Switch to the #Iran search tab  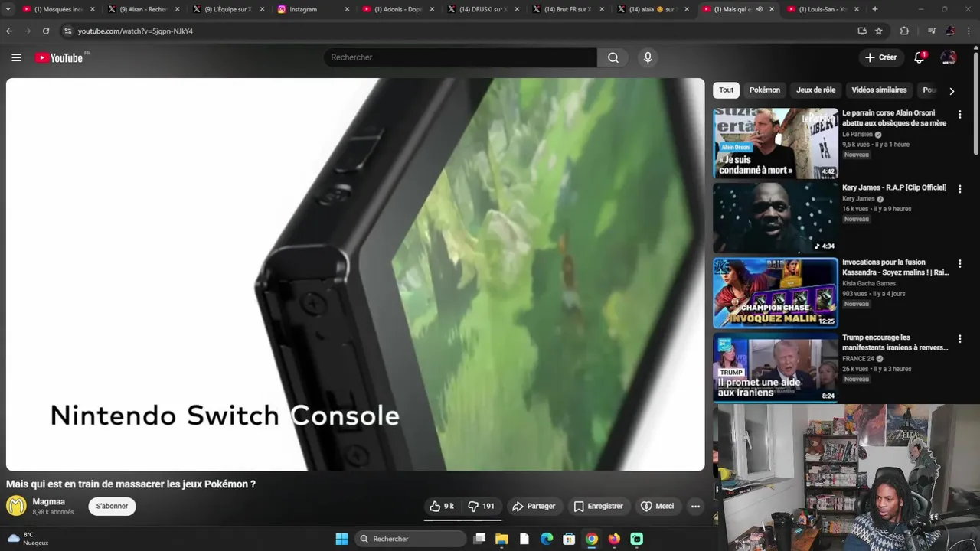[x=145, y=9]
